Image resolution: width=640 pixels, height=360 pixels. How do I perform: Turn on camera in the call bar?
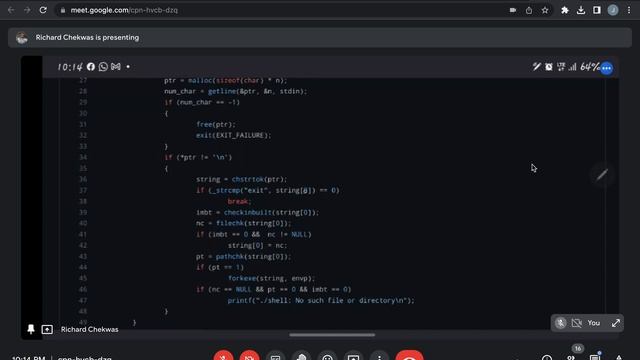pyautogui.click(x=249, y=356)
